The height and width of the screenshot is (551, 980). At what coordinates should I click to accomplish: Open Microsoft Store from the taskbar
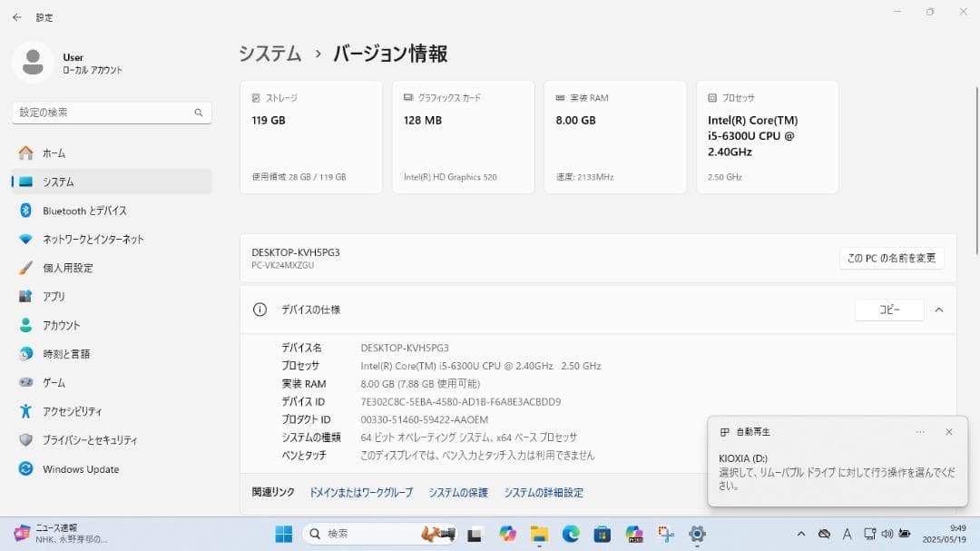[603, 534]
